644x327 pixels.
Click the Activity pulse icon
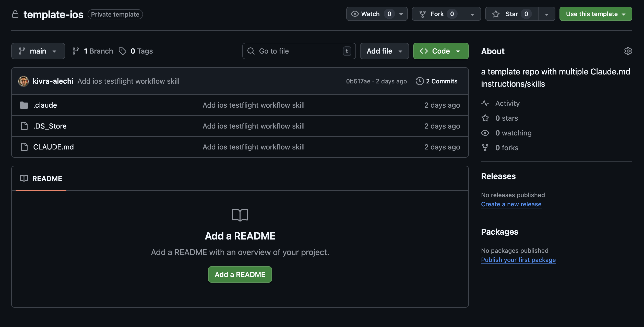[x=485, y=103]
